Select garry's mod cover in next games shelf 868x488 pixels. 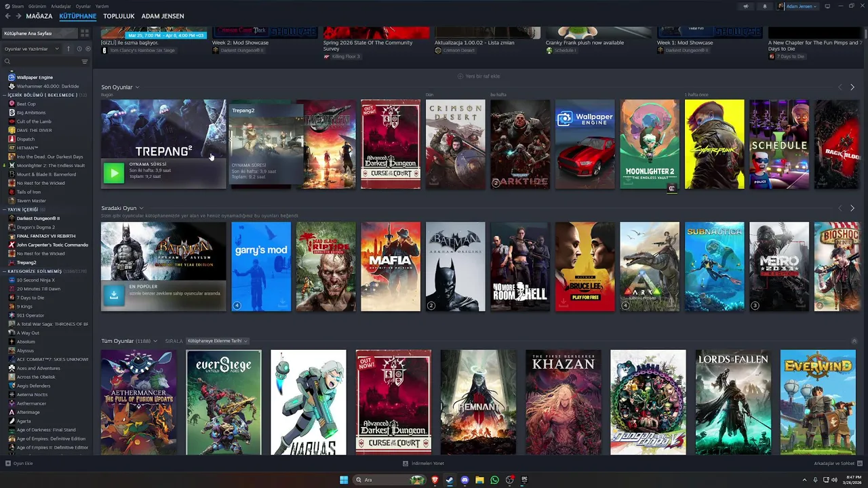(x=261, y=266)
